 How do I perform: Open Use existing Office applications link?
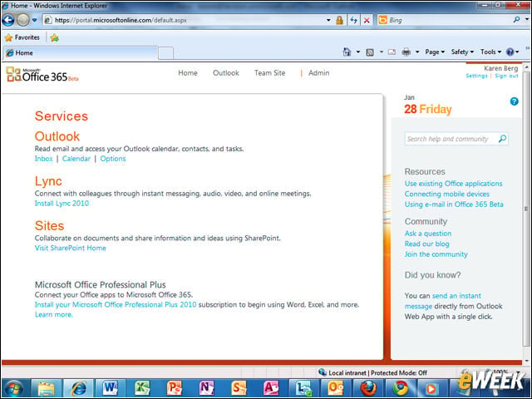click(x=453, y=184)
